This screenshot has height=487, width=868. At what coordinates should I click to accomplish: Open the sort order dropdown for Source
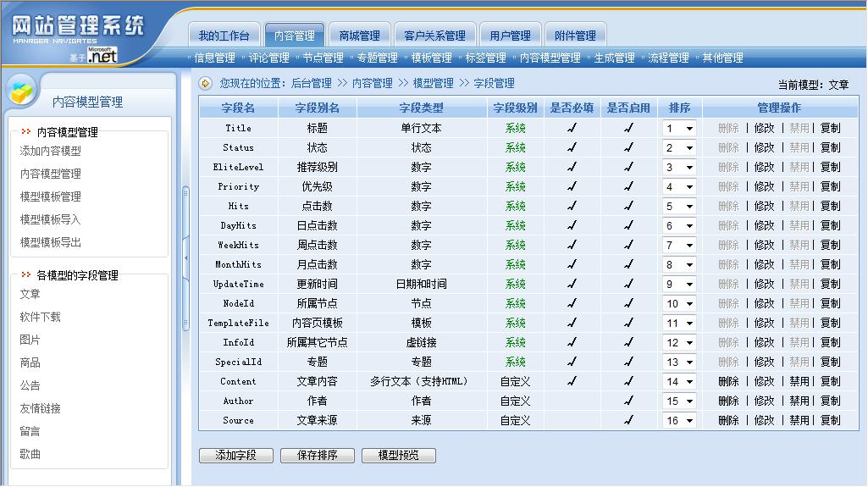678,421
